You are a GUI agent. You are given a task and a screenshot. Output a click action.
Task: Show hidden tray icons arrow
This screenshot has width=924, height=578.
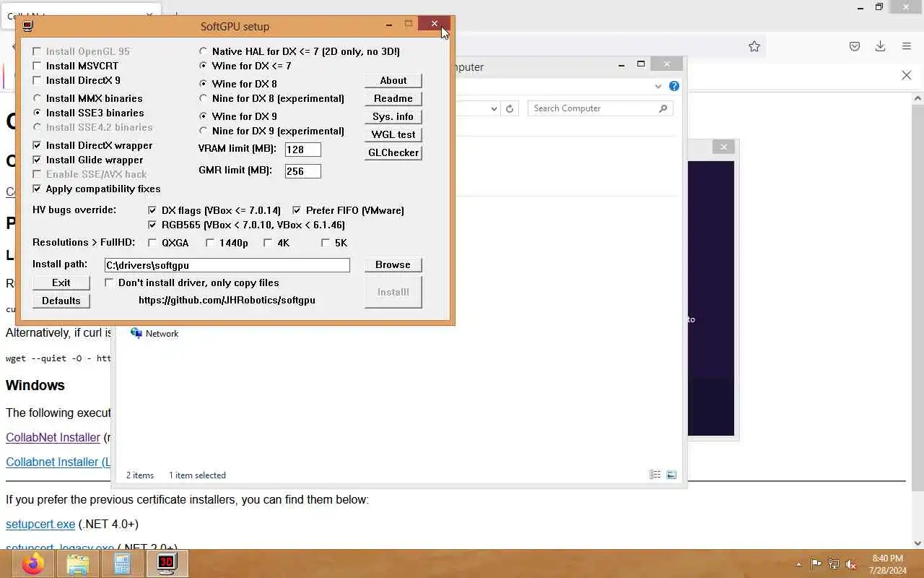click(798, 564)
